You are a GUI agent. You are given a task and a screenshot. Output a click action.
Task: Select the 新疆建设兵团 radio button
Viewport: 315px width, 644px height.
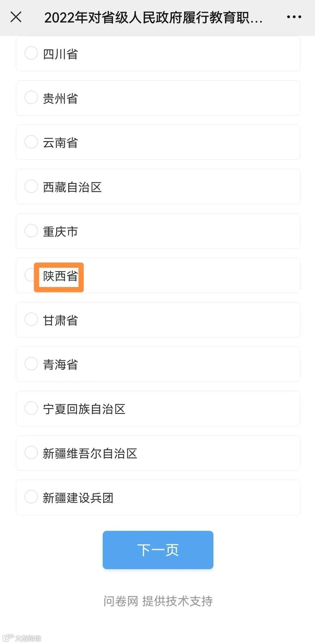click(x=31, y=497)
